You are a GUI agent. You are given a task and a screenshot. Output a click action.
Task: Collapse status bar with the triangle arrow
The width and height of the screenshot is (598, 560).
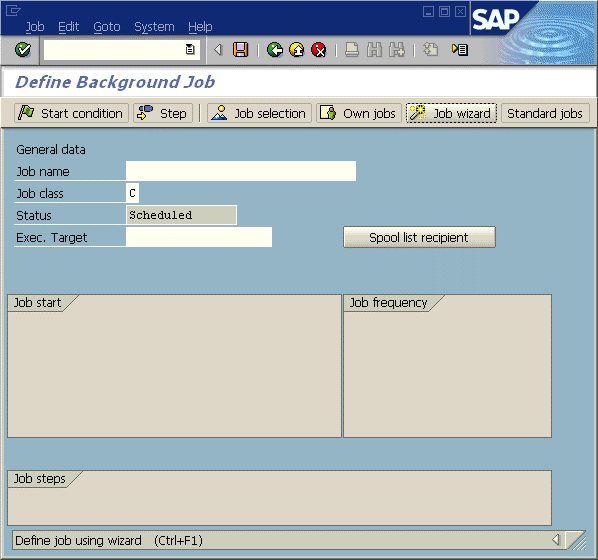pyautogui.click(x=556, y=539)
